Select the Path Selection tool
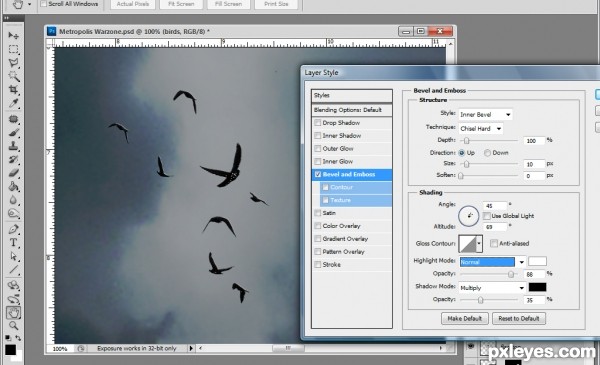 click(x=13, y=256)
